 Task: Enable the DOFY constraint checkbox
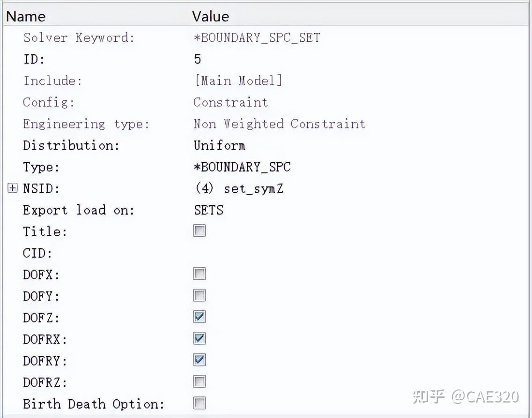[199, 295]
